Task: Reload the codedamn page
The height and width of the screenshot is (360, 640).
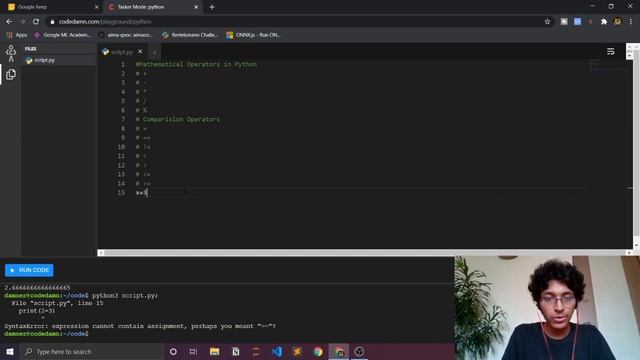Action: (36, 22)
